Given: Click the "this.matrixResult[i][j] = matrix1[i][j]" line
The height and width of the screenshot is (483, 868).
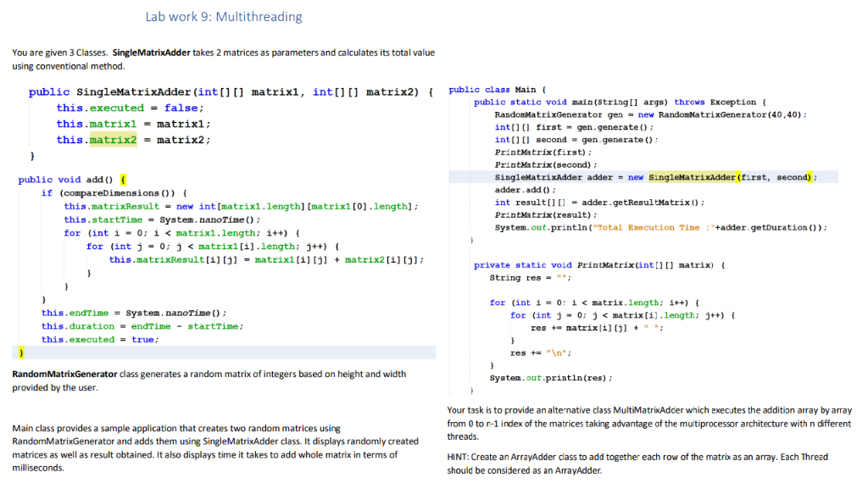Looking at the screenshot, I should click(266, 259).
